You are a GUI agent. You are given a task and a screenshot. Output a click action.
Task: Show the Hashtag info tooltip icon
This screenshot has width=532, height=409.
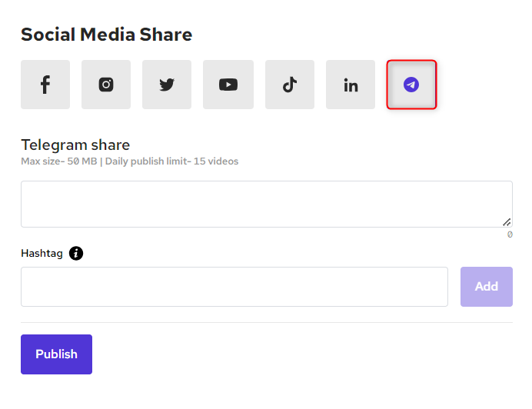coord(76,253)
